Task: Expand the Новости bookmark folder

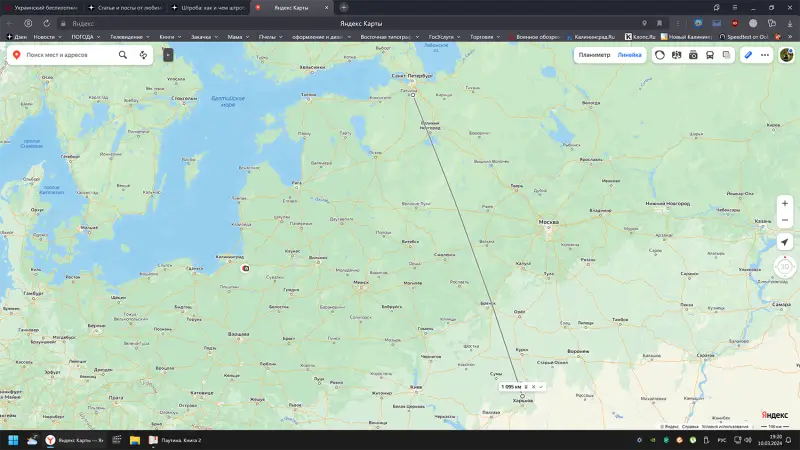Action: (45, 36)
